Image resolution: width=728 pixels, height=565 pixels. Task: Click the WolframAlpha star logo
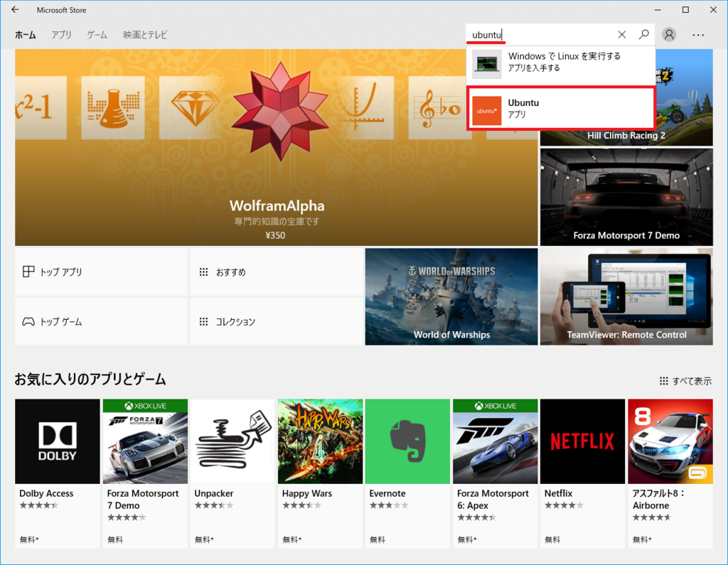coord(280,110)
